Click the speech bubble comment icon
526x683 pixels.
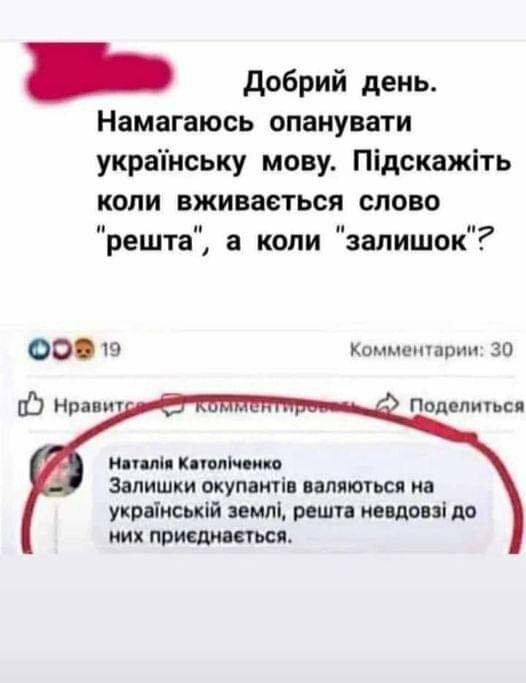coord(172,405)
